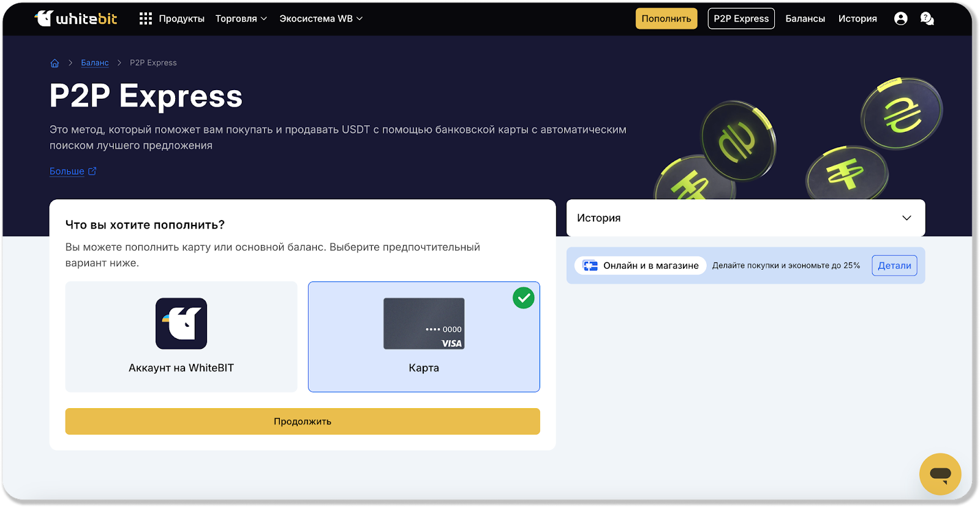
Task: Click the external link icon beside Больше
Action: click(x=92, y=171)
